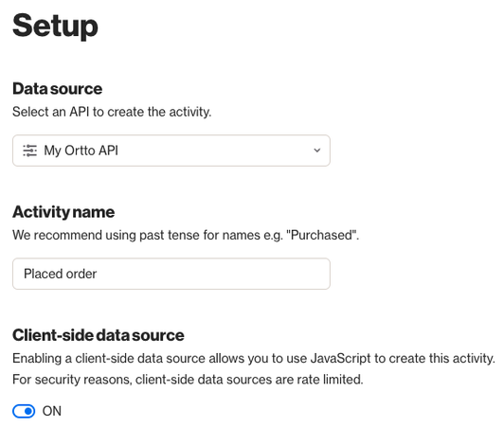Viewport: 504px width, 427px height.
Task: Click the "My Ortto API" selected value text
Action: (81, 151)
